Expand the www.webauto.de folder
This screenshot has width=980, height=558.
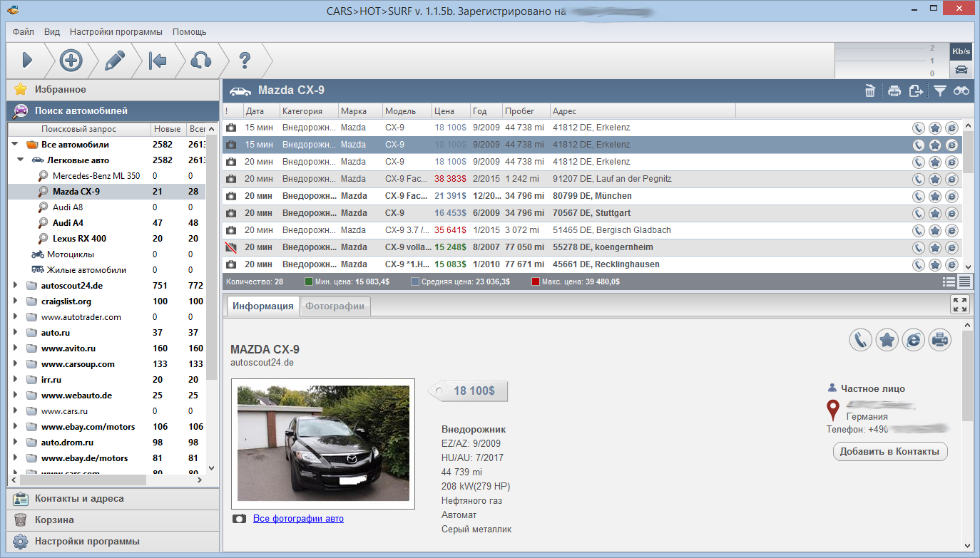click(x=15, y=396)
